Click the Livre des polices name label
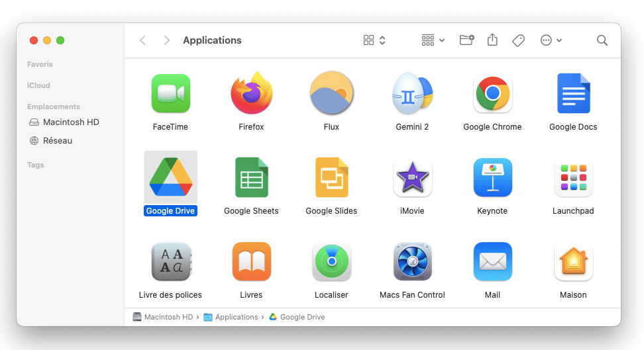644x350 pixels. click(170, 295)
